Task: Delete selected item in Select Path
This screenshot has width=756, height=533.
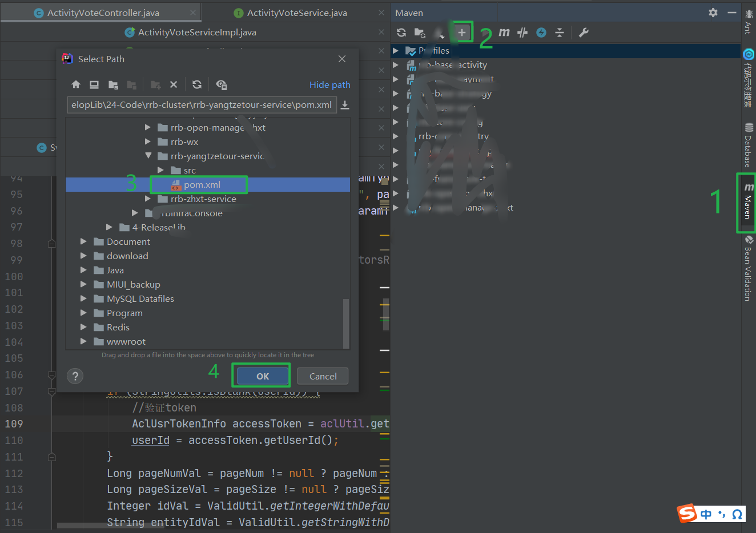Action: 174,84
